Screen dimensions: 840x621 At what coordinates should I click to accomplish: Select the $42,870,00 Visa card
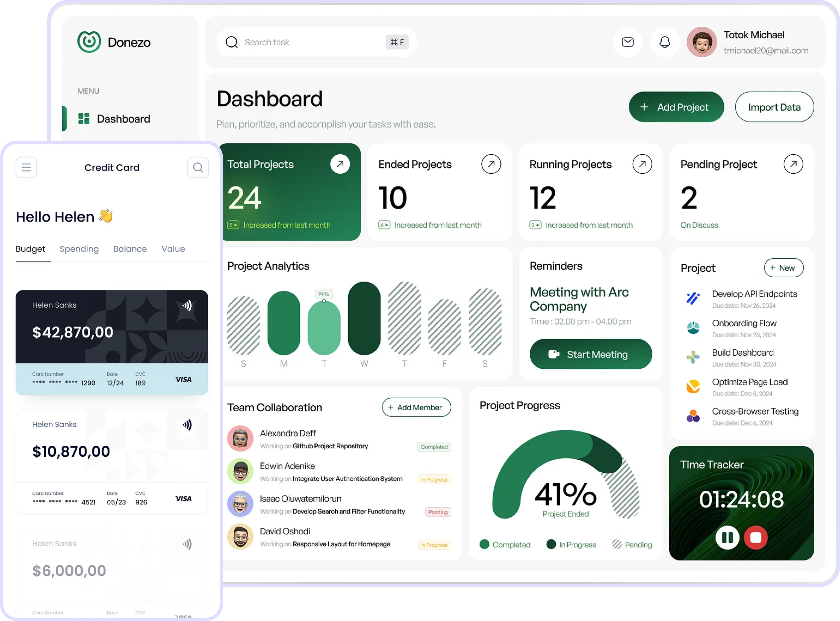coord(112,342)
